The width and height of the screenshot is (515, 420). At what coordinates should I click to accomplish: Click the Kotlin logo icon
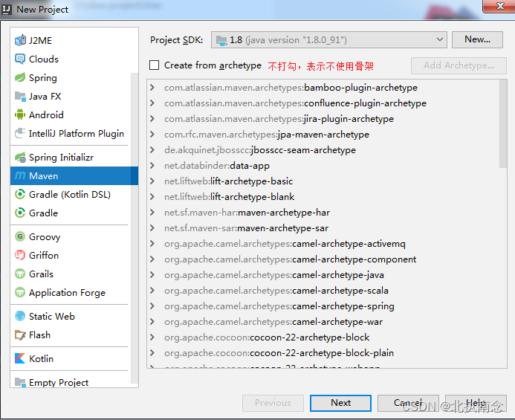(x=20, y=358)
